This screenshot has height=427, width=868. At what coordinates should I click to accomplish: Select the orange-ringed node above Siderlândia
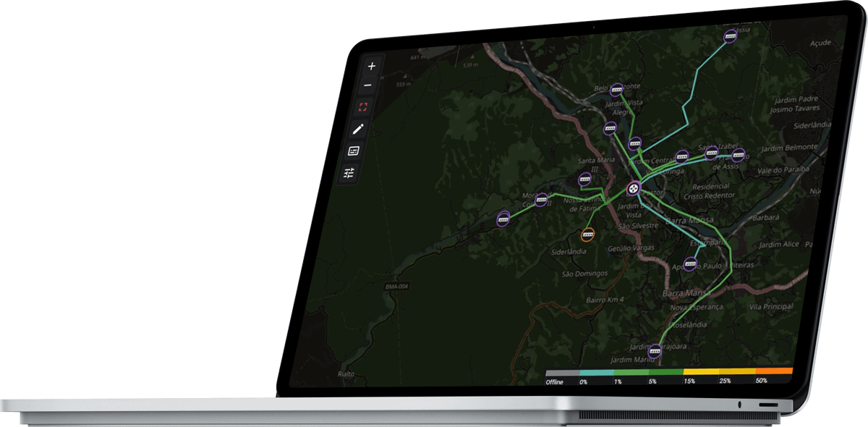pyautogui.click(x=587, y=234)
